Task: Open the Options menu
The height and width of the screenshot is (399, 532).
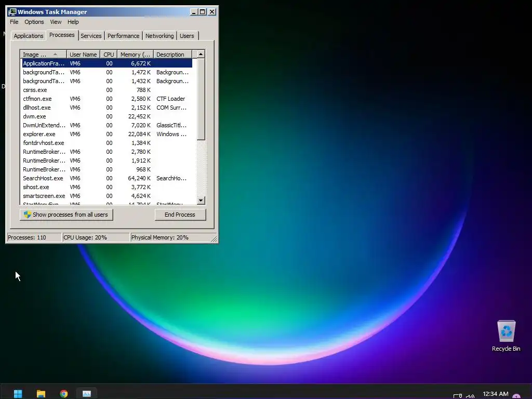Action: [34, 22]
